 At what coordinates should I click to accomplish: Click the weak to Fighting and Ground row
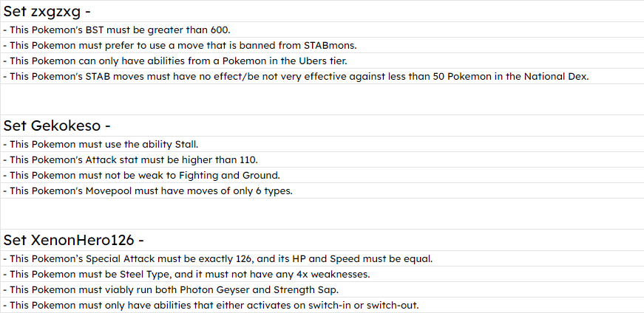[322, 175]
